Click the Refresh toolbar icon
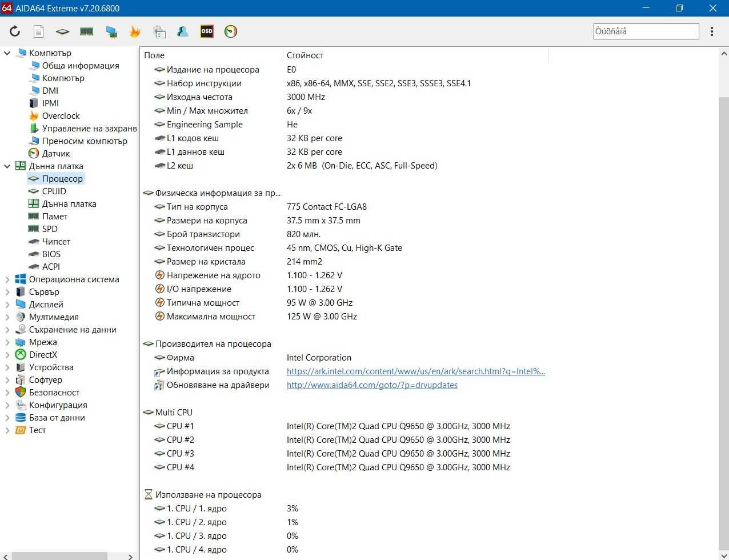Viewport: 729px width, 560px height. point(15,31)
